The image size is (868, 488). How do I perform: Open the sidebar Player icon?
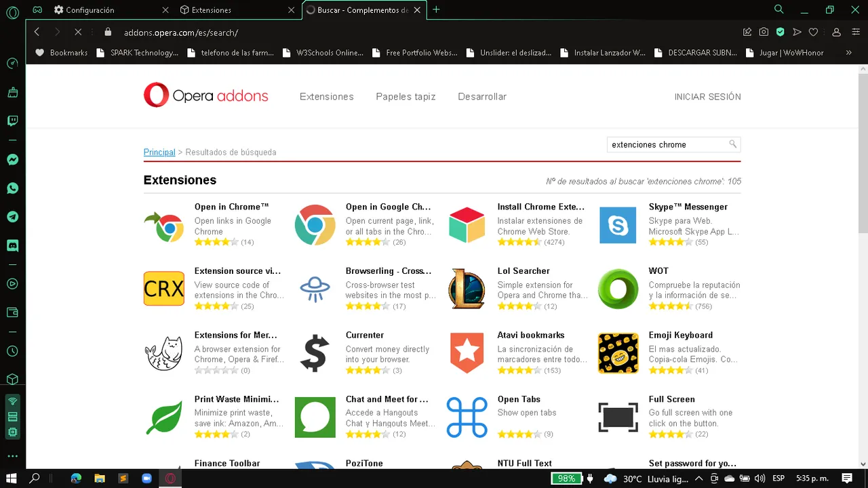pyautogui.click(x=12, y=284)
